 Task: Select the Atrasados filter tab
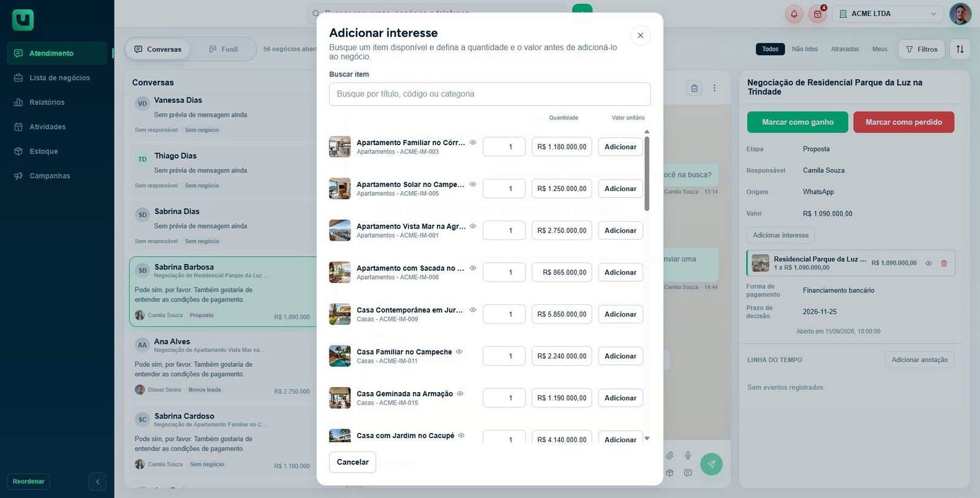point(845,49)
